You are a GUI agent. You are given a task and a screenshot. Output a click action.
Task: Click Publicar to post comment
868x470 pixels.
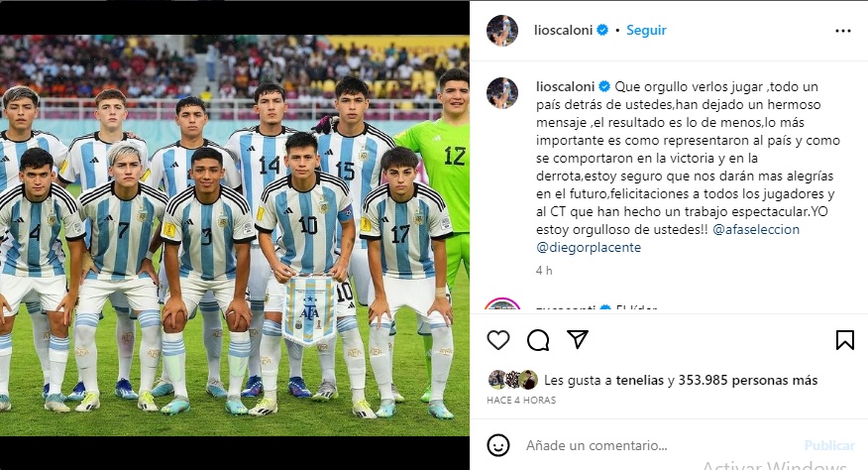(829, 445)
